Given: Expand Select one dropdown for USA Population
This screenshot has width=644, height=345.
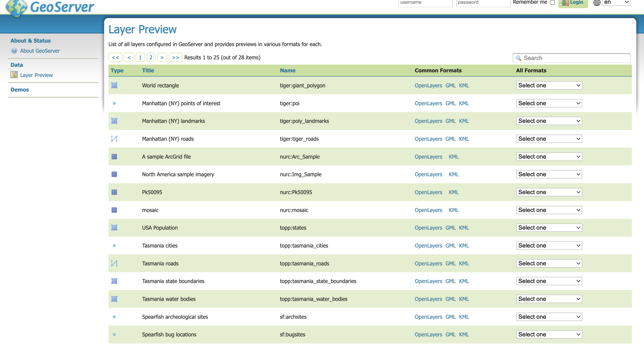Looking at the screenshot, I should (549, 228).
